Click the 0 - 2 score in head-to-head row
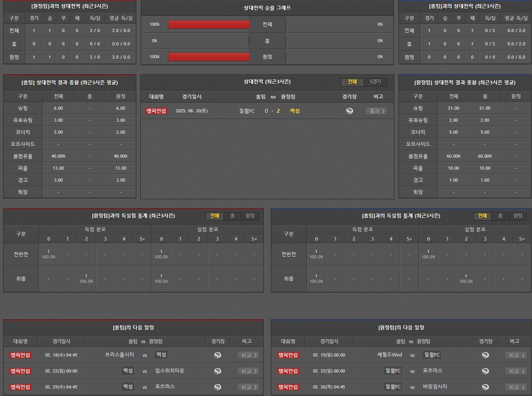The width and height of the screenshot is (532, 396). (272, 111)
